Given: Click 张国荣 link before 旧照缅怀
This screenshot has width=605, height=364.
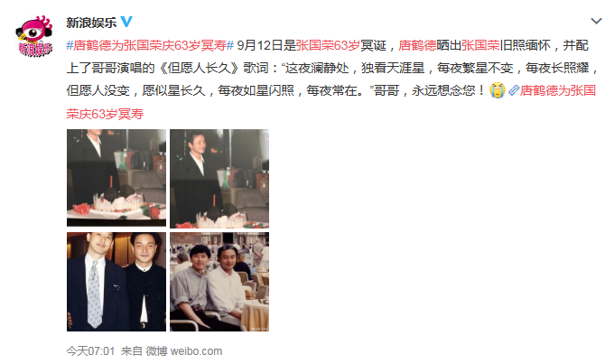Looking at the screenshot, I should (480, 45).
